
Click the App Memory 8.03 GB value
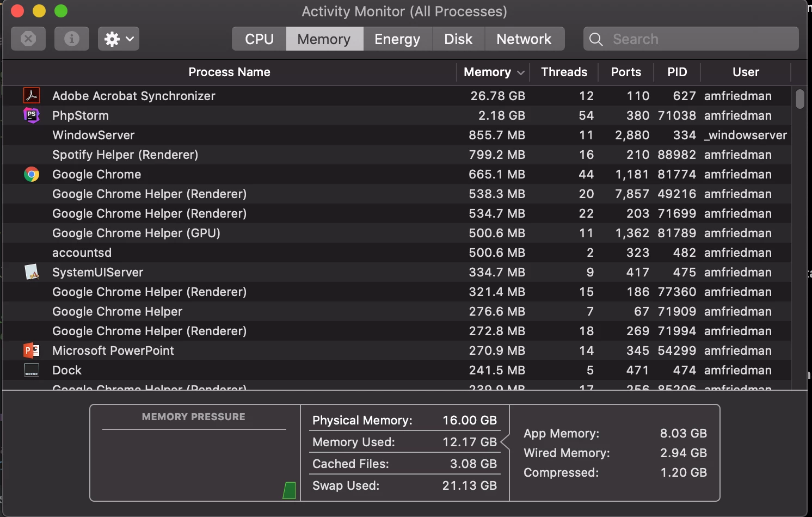click(684, 433)
